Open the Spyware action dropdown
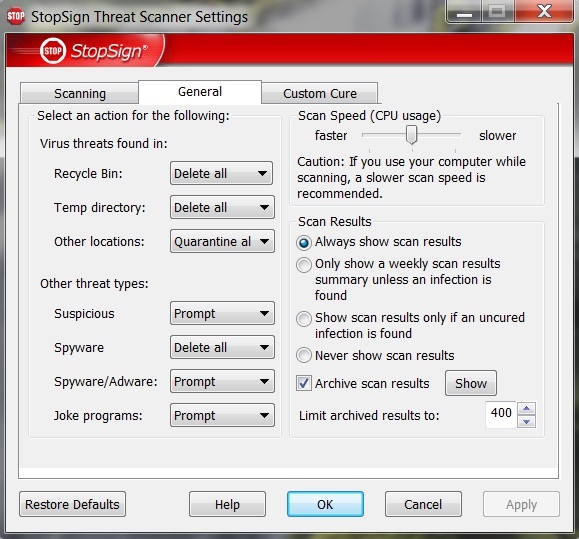The width and height of the screenshot is (579, 539). [x=222, y=347]
